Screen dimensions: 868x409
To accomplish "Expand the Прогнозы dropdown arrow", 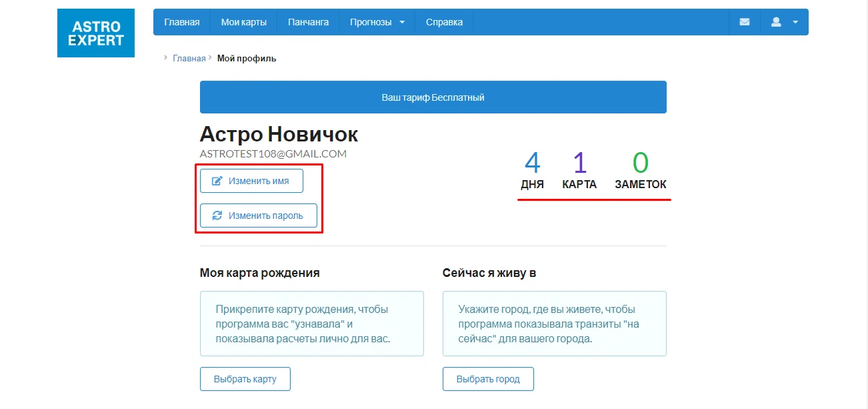I will 402,22.
